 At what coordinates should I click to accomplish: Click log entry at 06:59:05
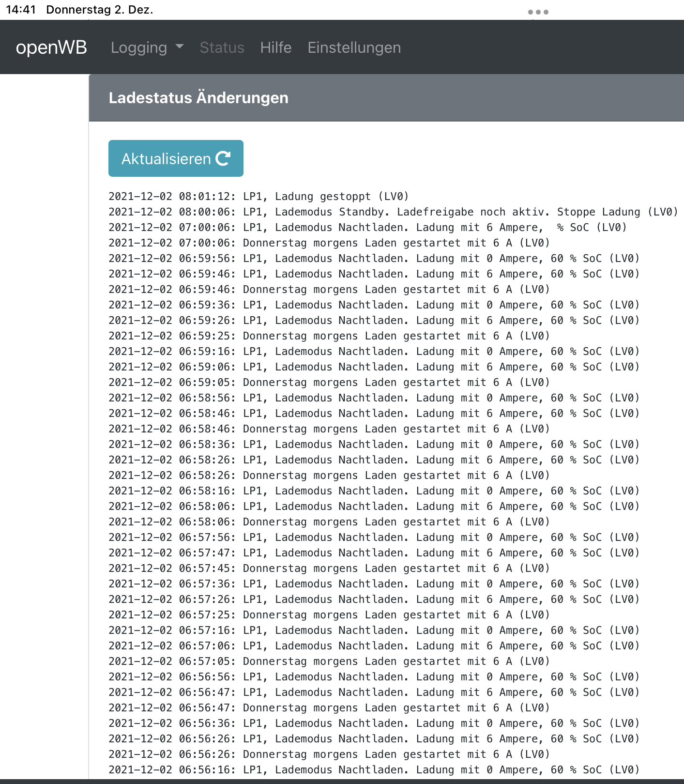click(329, 382)
